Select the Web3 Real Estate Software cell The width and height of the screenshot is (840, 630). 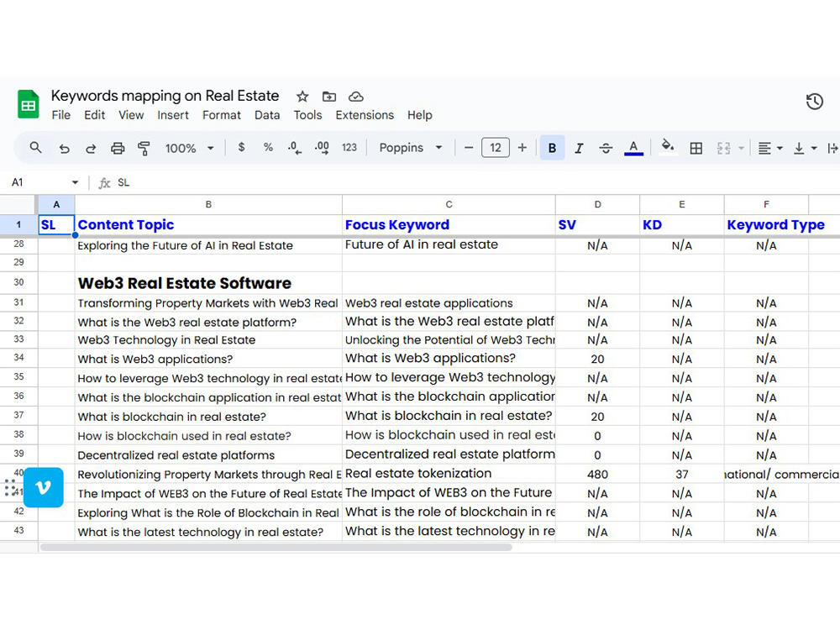pyautogui.click(x=208, y=283)
